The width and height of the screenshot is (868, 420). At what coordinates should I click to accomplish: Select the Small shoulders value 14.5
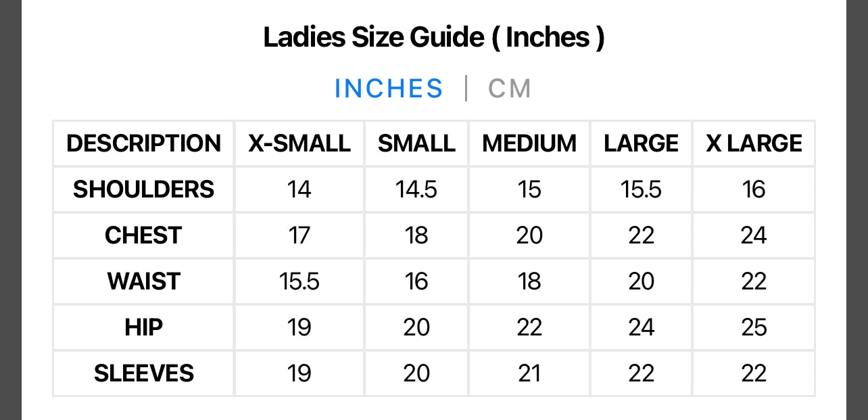click(x=416, y=189)
